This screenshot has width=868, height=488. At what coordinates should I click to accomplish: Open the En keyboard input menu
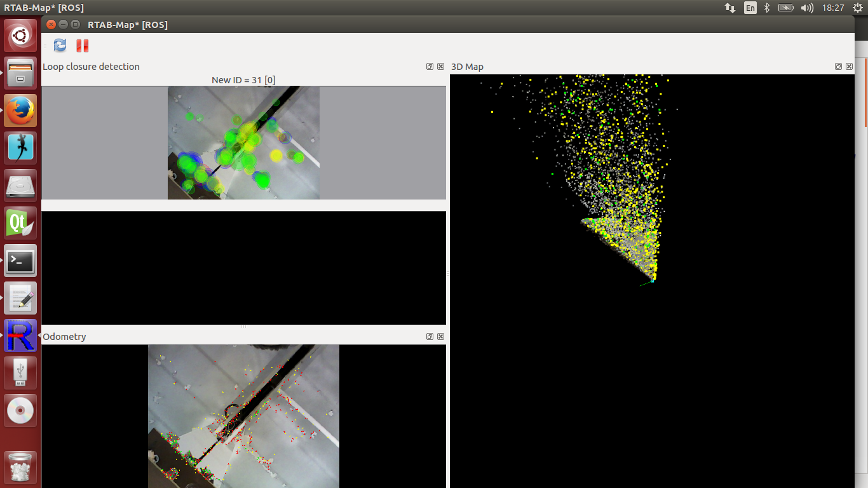[750, 8]
